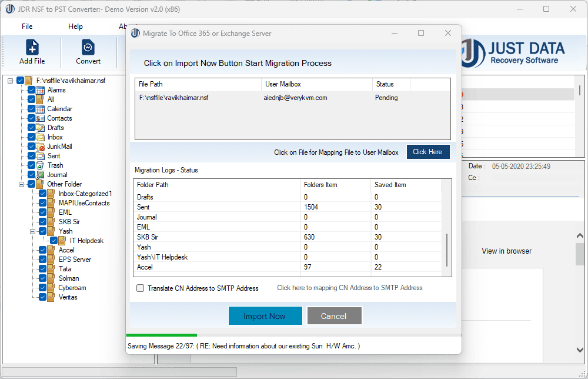Click the Import Now button

coord(265,315)
